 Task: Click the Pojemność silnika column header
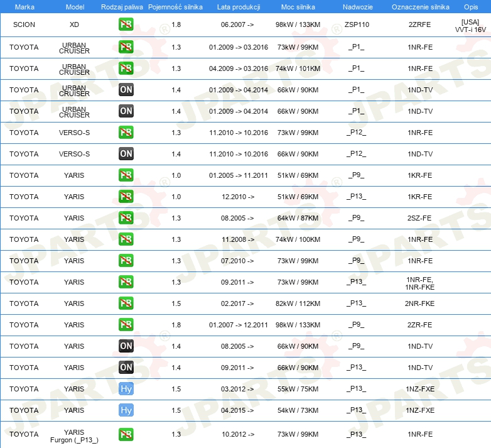pyautogui.click(x=175, y=7)
